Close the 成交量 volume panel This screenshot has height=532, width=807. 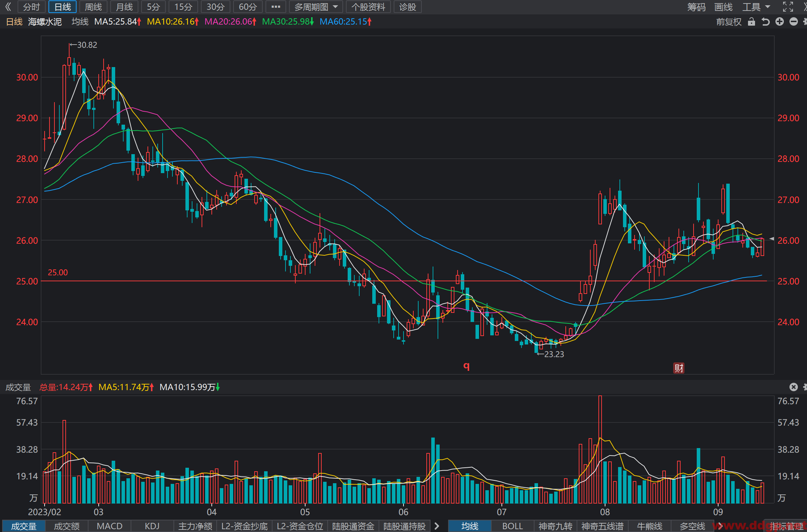[x=794, y=387]
